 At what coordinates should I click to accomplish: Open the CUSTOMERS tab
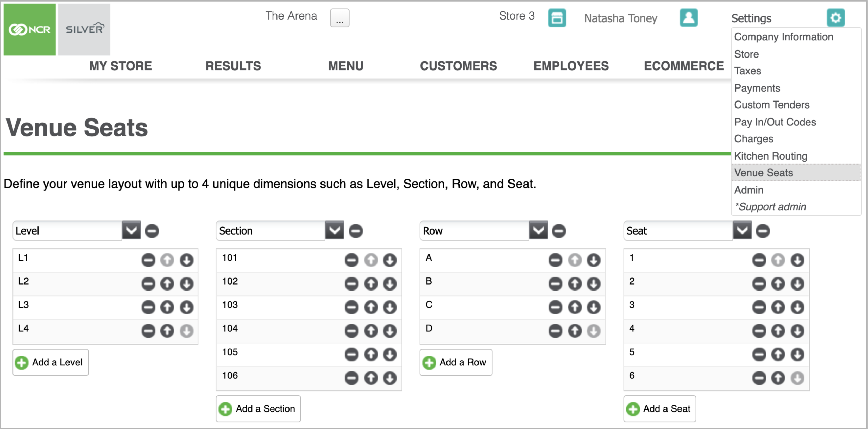(458, 66)
